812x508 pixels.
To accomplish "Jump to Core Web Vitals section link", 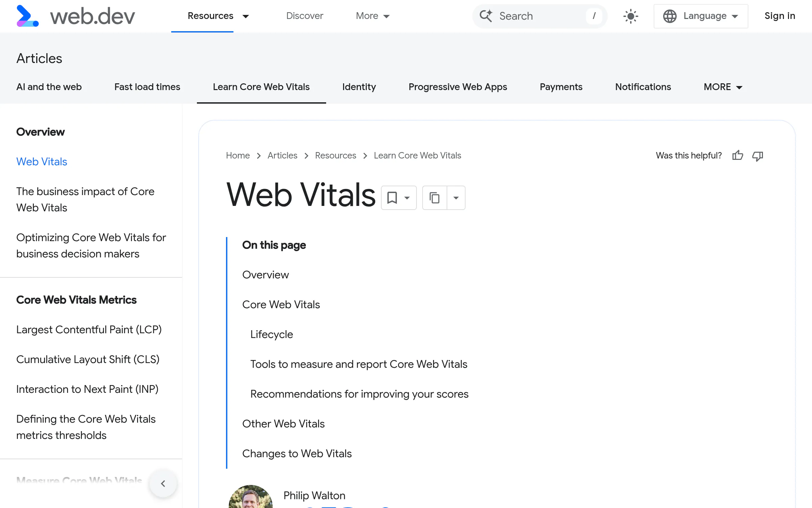I will click(x=281, y=304).
